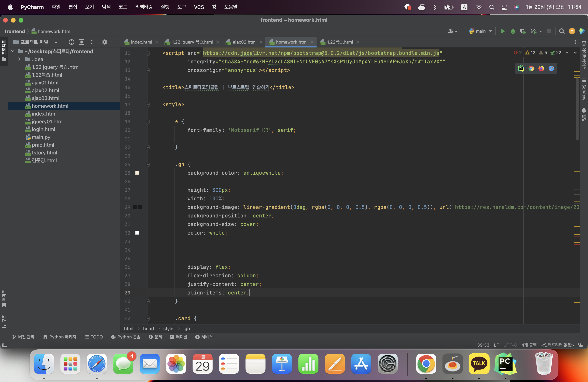Viewport: 588px width, 382px height.
Task: Open the editor tabs more-options menu
Action: click(x=575, y=42)
